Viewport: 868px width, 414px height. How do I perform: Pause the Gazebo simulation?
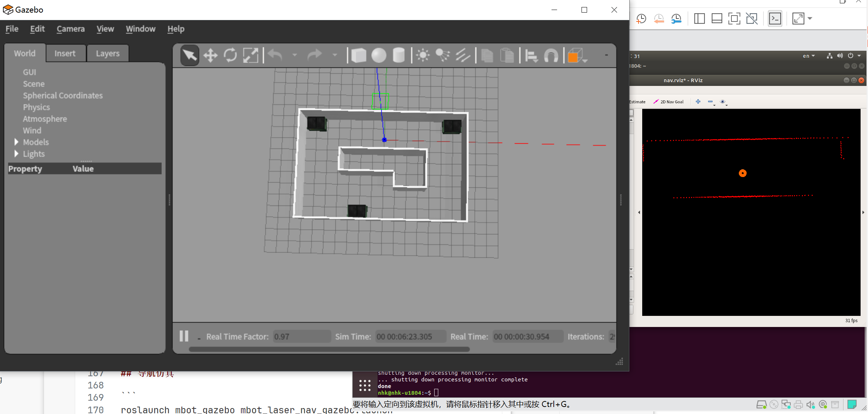(184, 336)
